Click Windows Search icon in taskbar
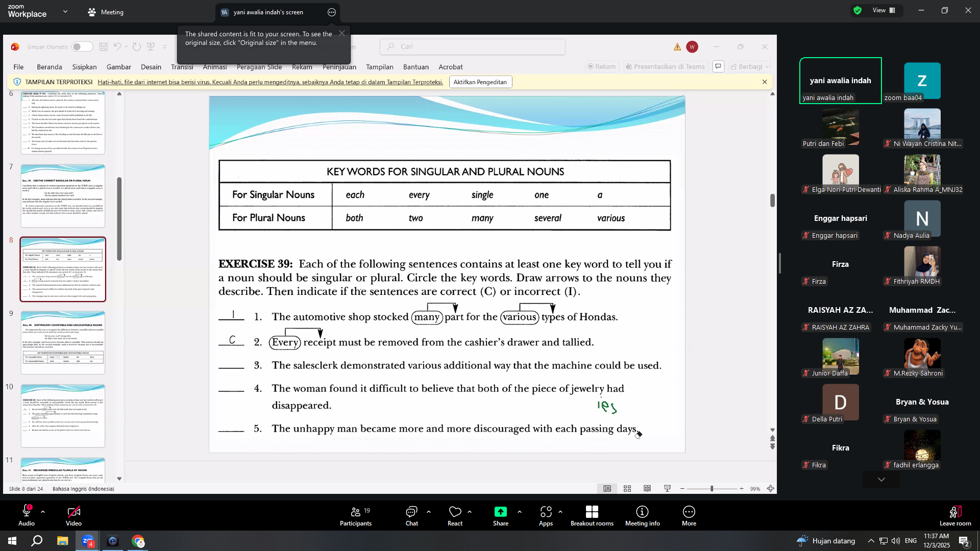This screenshot has height=551, width=980. 37,541
